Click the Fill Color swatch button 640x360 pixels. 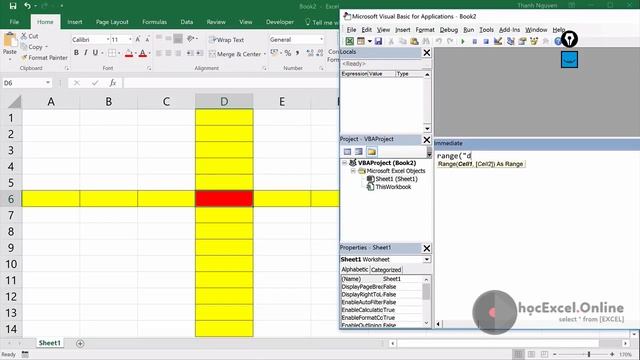[129, 53]
